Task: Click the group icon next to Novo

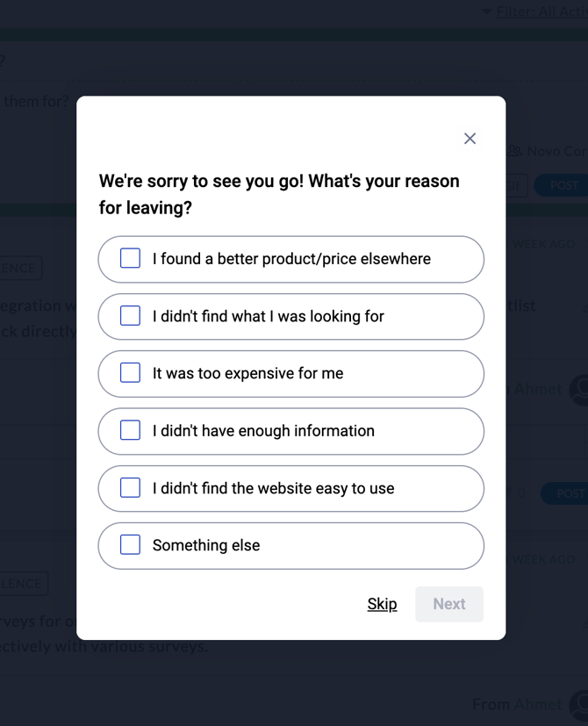Action: tap(514, 151)
